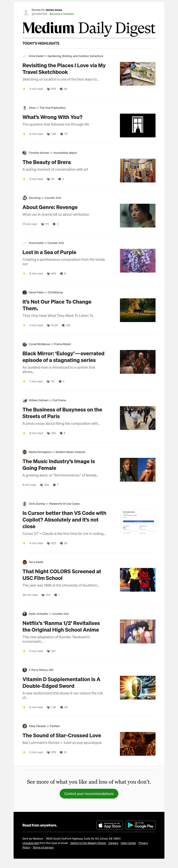Click Conall McManus author avatar

coord(24,344)
